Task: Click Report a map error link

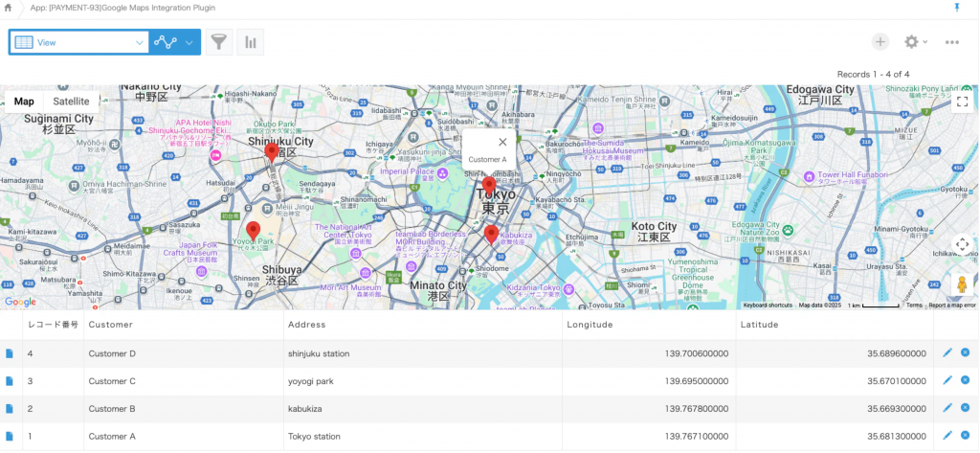Action: [x=952, y=306]
